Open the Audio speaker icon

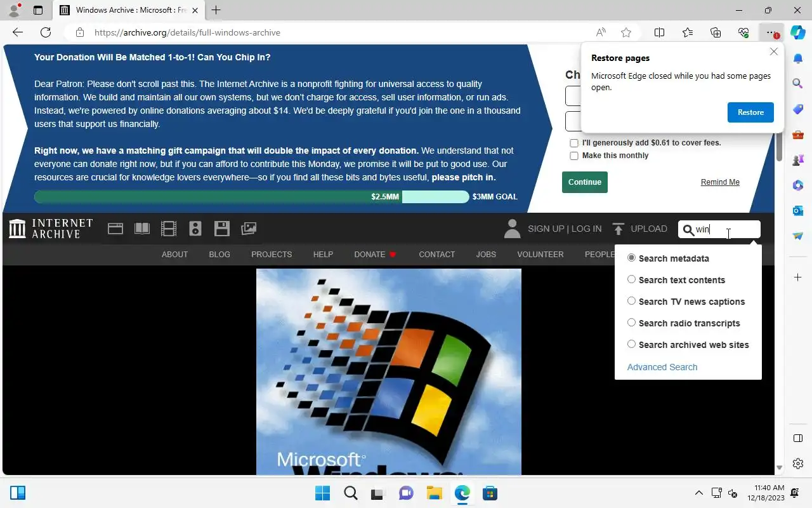(x=195, y=229)
